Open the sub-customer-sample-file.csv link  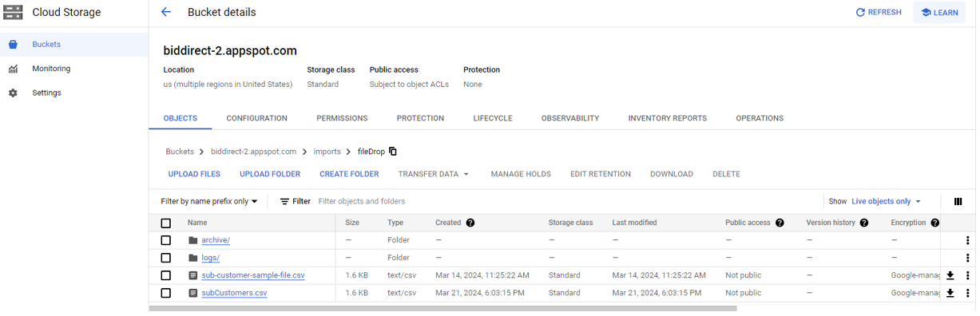pos(253,275)
